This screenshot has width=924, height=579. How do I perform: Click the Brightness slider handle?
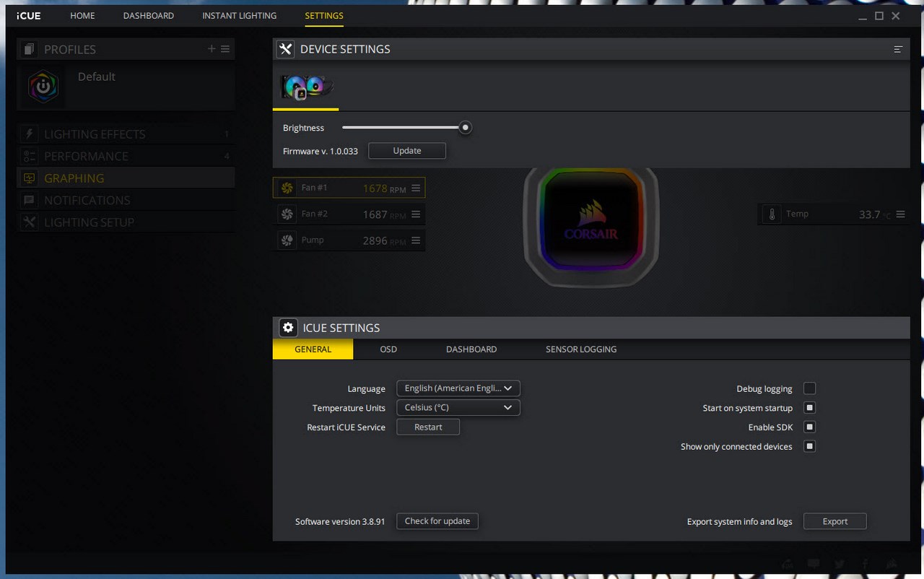[466, 128]
